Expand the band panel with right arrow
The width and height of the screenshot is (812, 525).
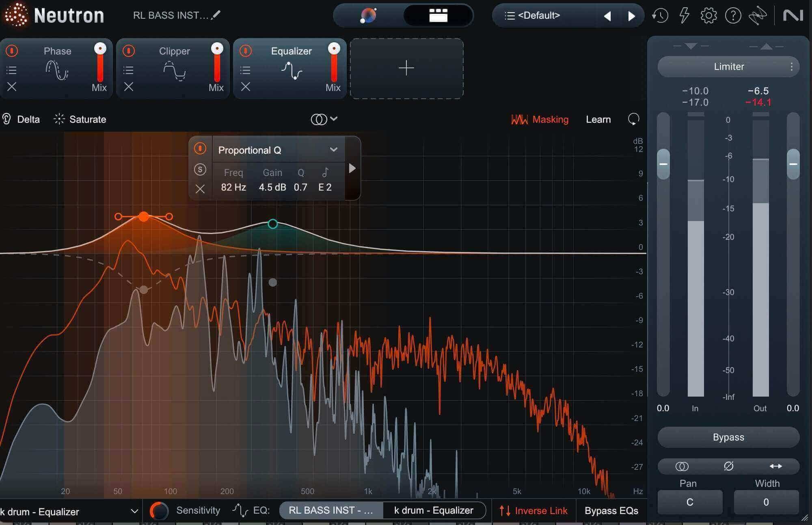pyautogui.click(x=352, y=168)
